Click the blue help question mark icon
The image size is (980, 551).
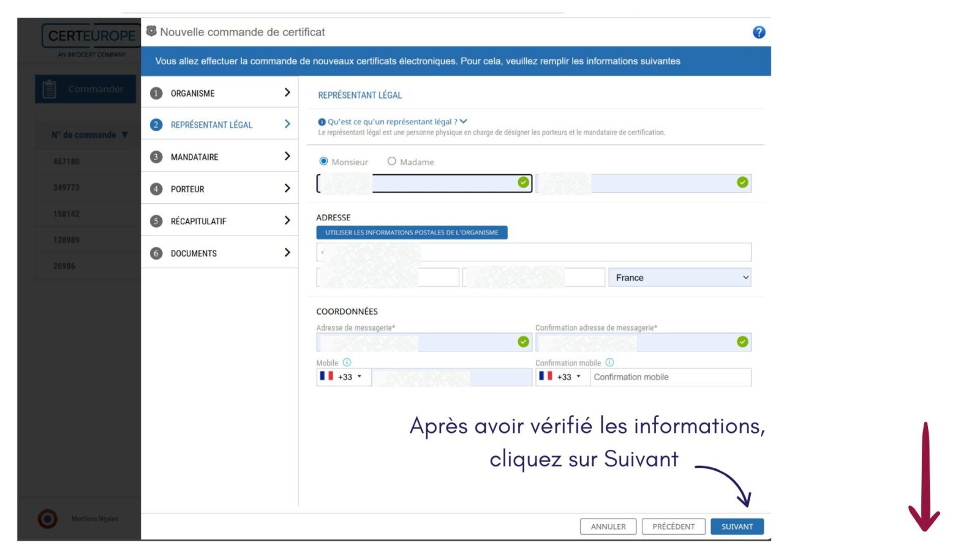pos(758,32)
